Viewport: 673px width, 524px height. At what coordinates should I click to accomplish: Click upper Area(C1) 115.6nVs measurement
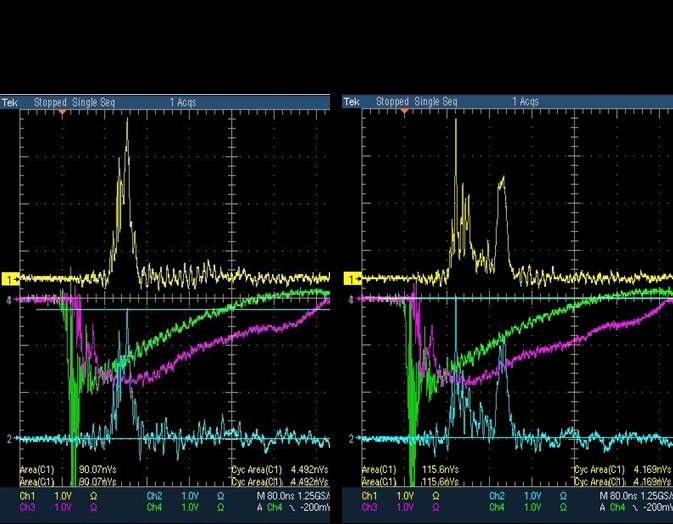pyautogui.click(x=410, y=469)
